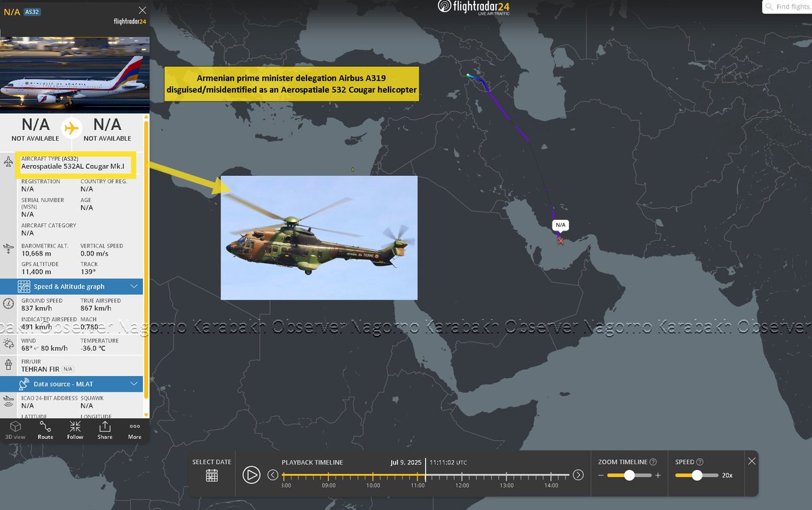Adjust the zoom timeline slider

tap(629, 476)
